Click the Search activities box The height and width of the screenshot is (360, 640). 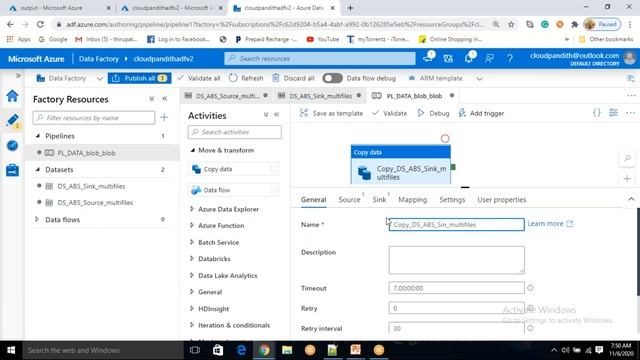tap(235, 132)
